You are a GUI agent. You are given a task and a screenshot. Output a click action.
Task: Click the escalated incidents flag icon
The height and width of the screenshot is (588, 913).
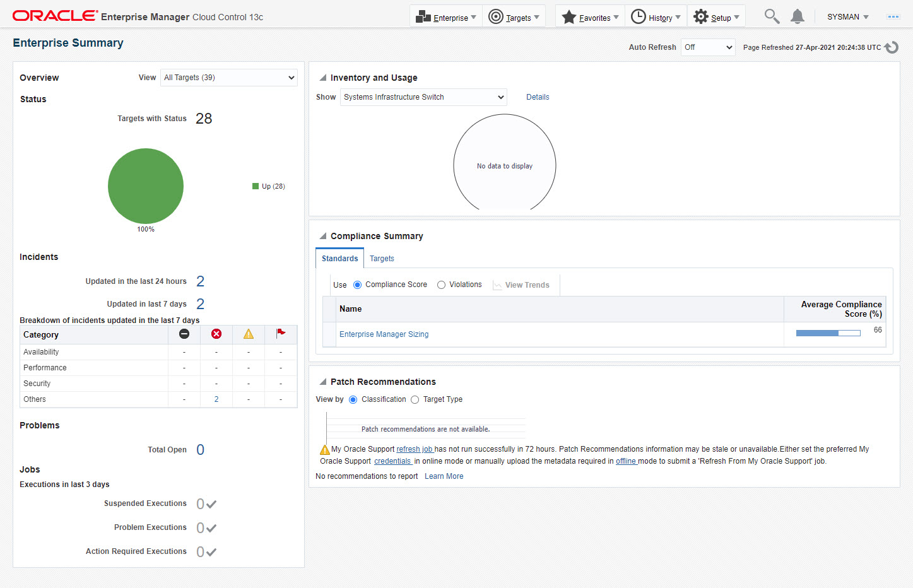tap(281, 333)
